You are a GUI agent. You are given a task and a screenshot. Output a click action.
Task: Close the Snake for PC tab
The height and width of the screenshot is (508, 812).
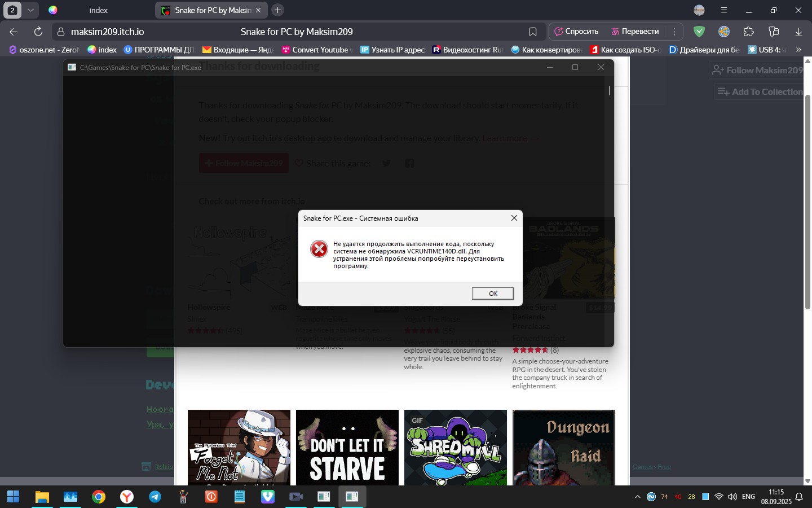258,10
